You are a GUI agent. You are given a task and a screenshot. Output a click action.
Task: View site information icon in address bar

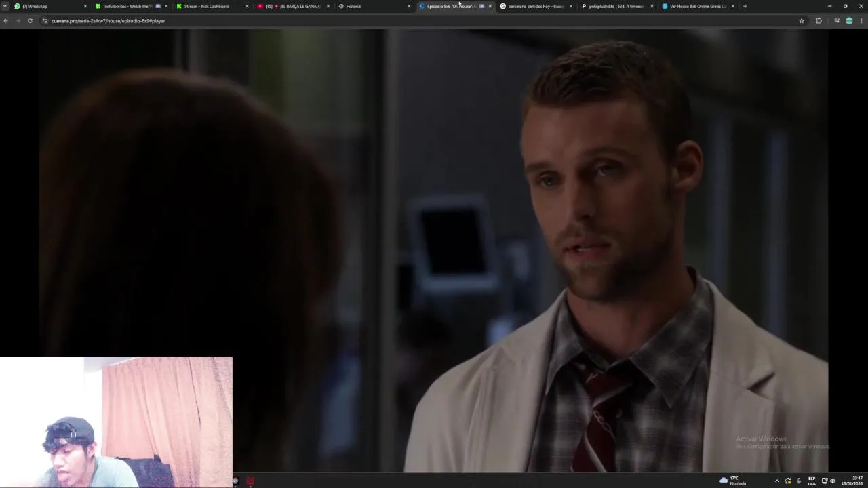(45, 21)
